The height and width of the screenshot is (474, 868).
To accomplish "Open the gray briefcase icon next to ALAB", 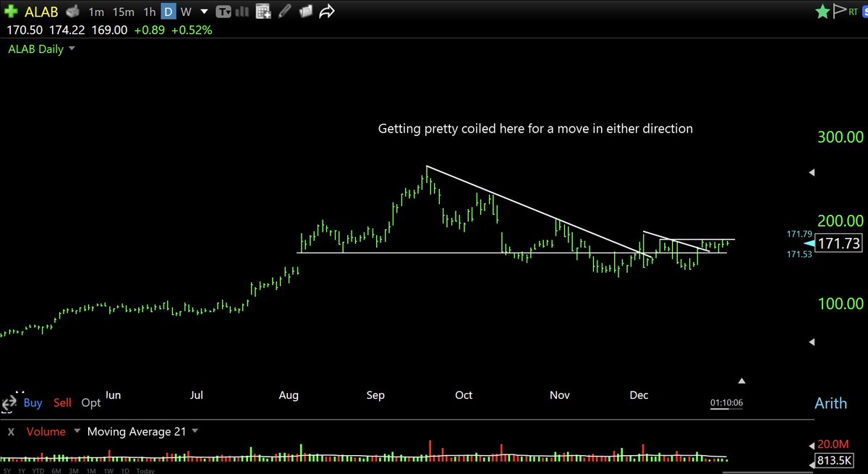I will (72, 12).
